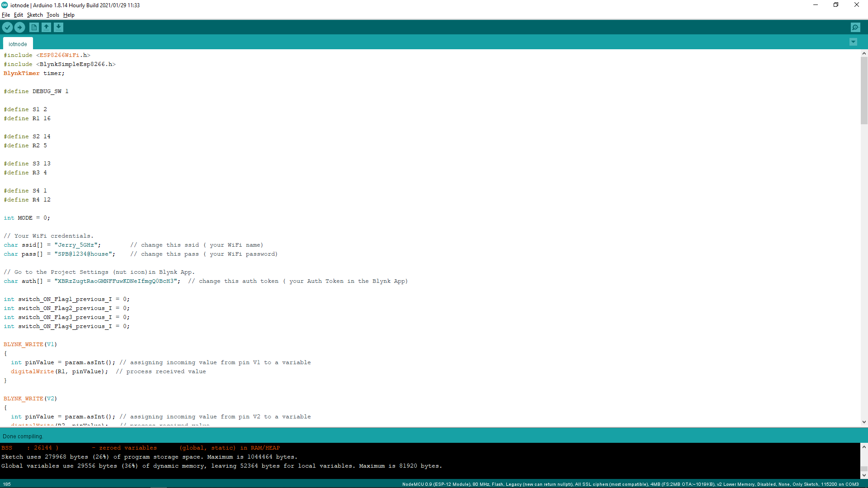Select the iotnode sketch tab
The height and width of the screenshot is (488, 868).
click(x=18, y=44)
